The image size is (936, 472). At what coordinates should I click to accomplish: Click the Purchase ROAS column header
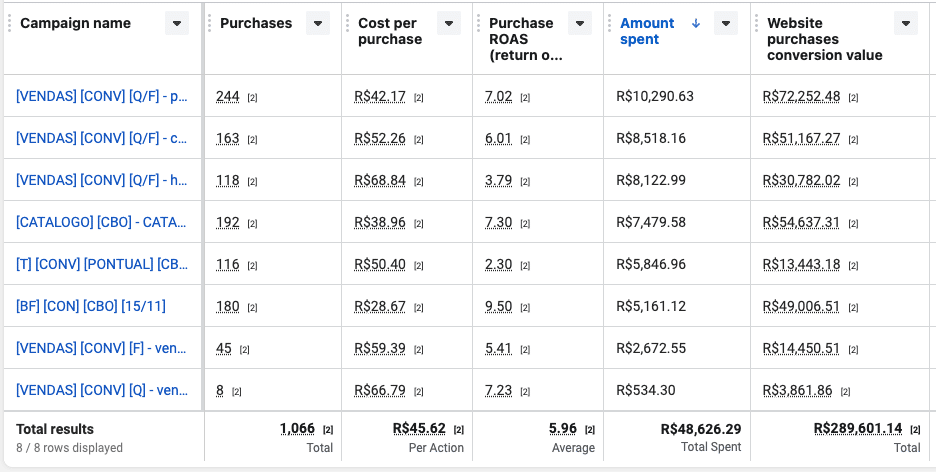tap(525, 39)
